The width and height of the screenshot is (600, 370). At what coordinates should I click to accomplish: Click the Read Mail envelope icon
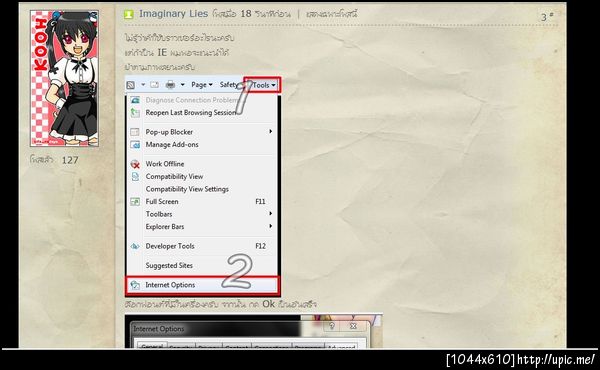coord(155,85)
